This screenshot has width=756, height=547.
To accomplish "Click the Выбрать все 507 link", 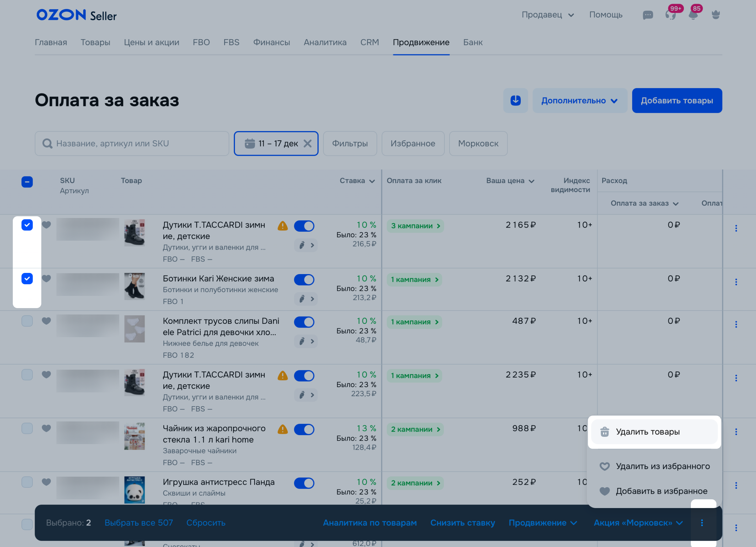I will click(x=139, y=523).
